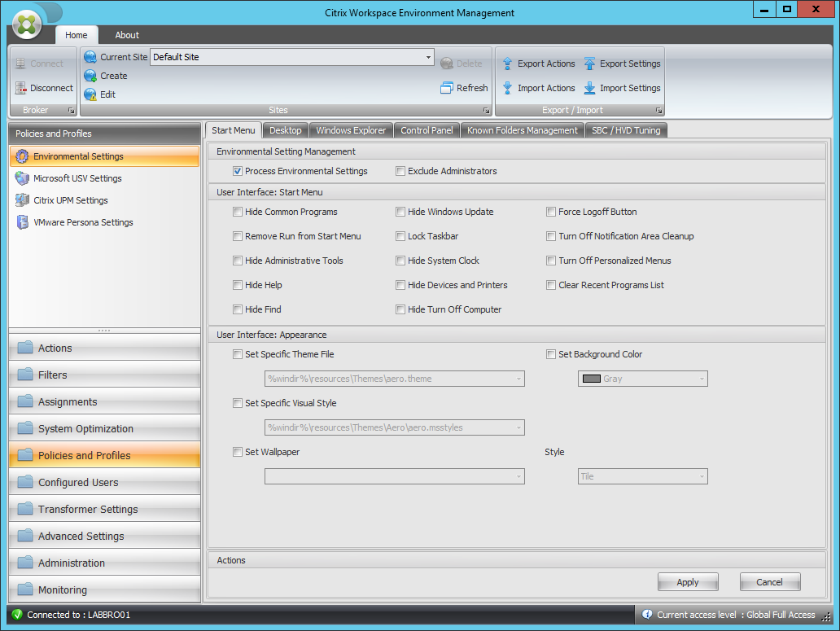Click the Refresh icon
Viewport: 840px width, 631px height.
pos(445,88)
